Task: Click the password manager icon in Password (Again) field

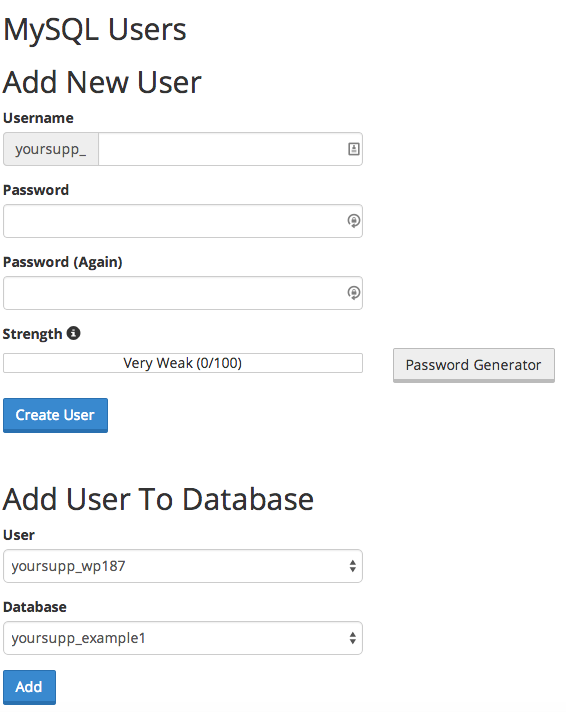Action: [354, 293]
